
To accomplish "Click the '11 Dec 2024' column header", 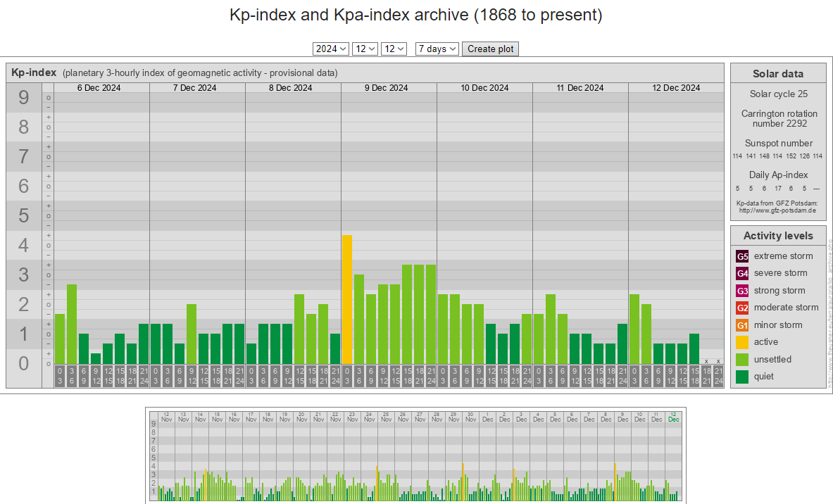I will coord(580,87).
